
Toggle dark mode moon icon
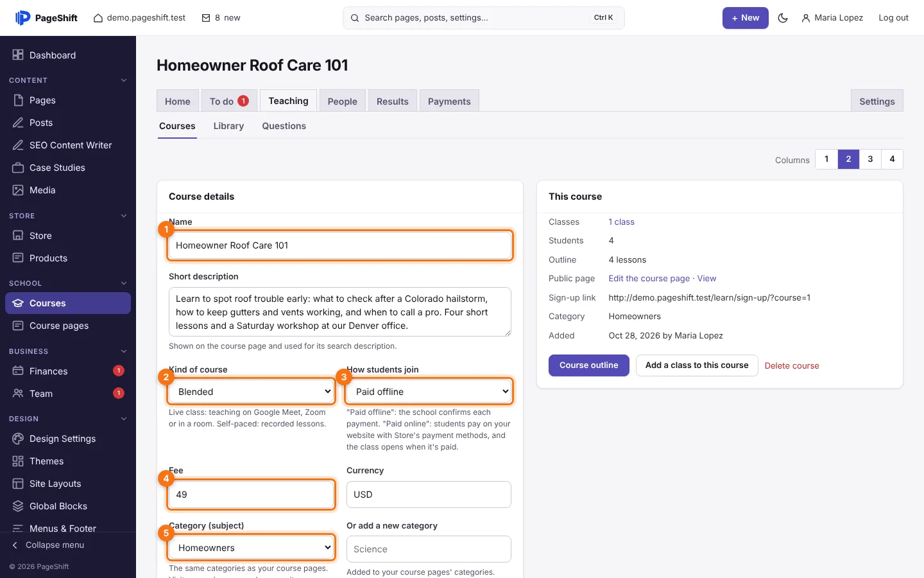coord(783,18)
